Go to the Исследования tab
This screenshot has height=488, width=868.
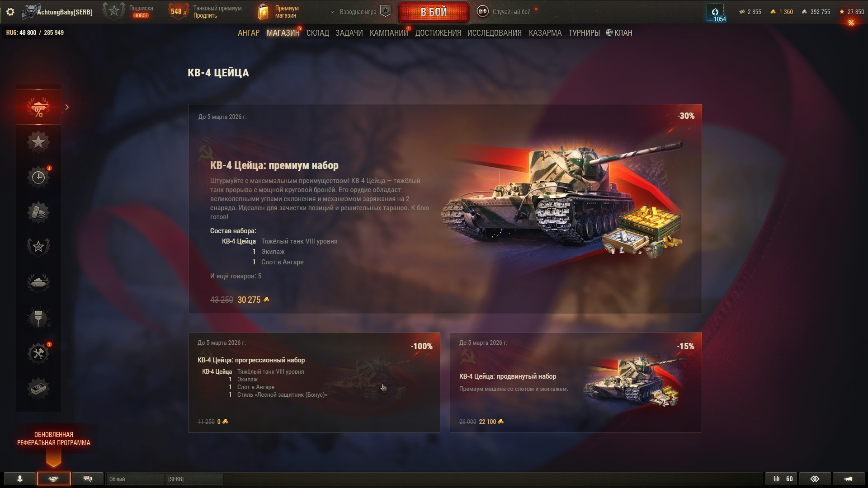click(494, 33)
